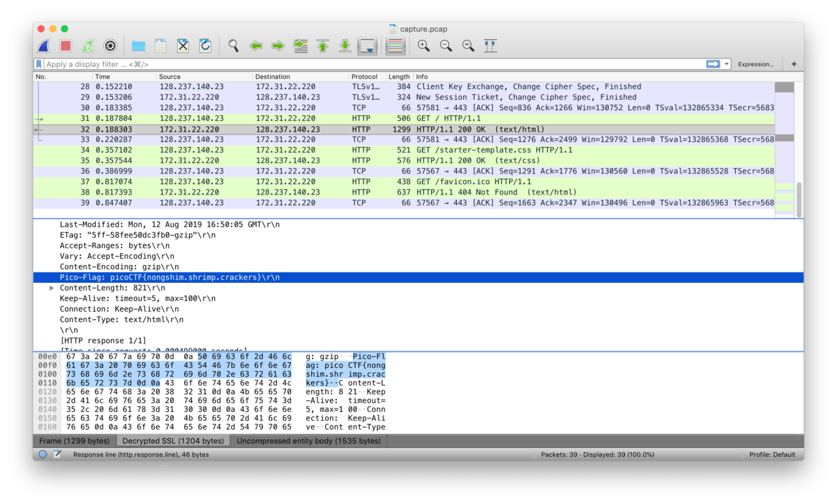Screen dimensions: 837x504
Task: Open capture options gear icon
Action: tap(110, 46)
